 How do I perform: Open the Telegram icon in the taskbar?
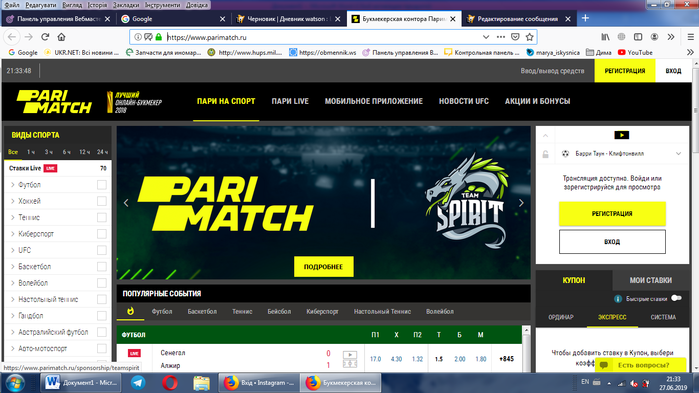click(x=138, y=383)
